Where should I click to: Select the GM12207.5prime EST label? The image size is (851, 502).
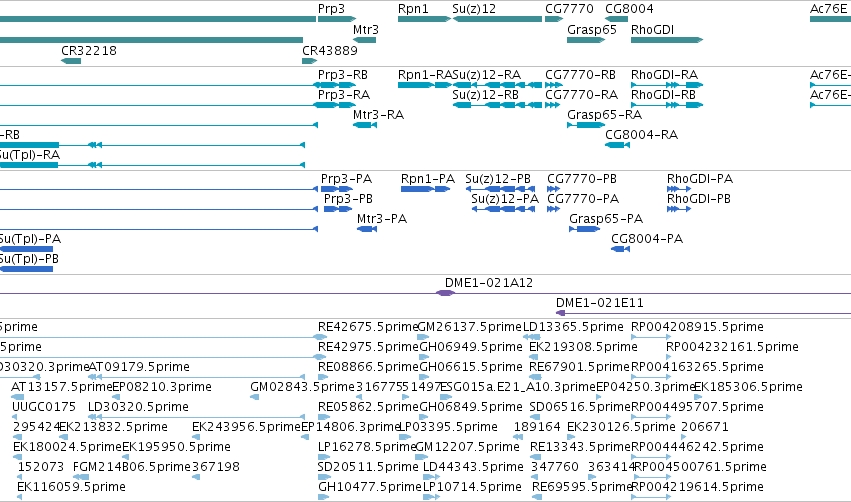click(x=467, y=447)
